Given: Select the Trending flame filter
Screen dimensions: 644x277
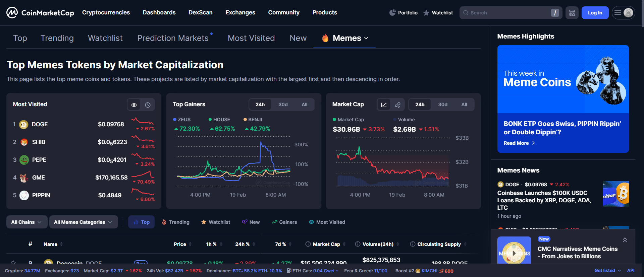Looking at the screenshot, I should 176,222.
